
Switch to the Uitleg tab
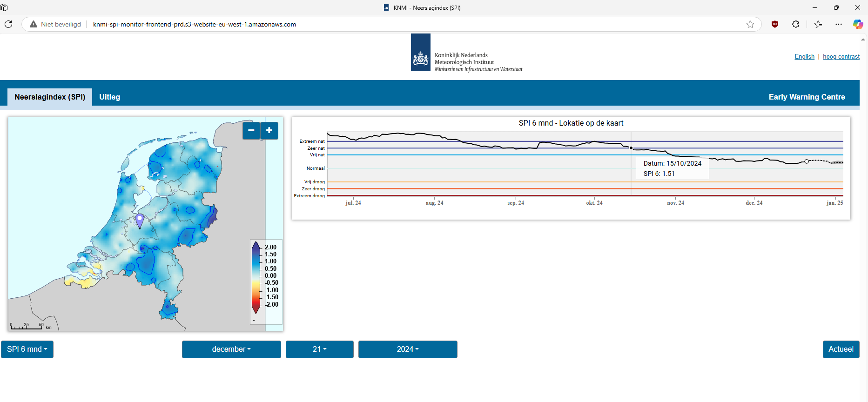point(110,97)
